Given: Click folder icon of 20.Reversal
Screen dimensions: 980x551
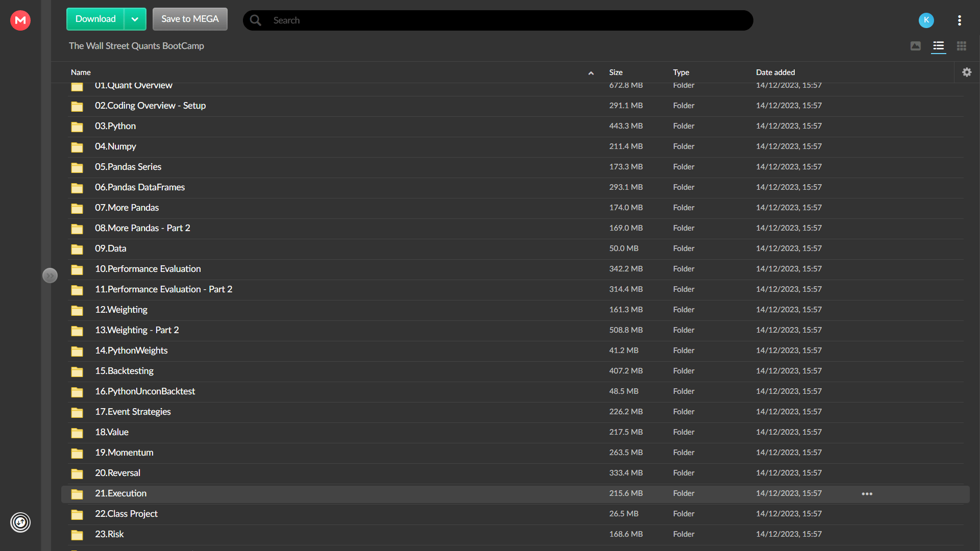Looking at the screenshot, I should 77,473.
